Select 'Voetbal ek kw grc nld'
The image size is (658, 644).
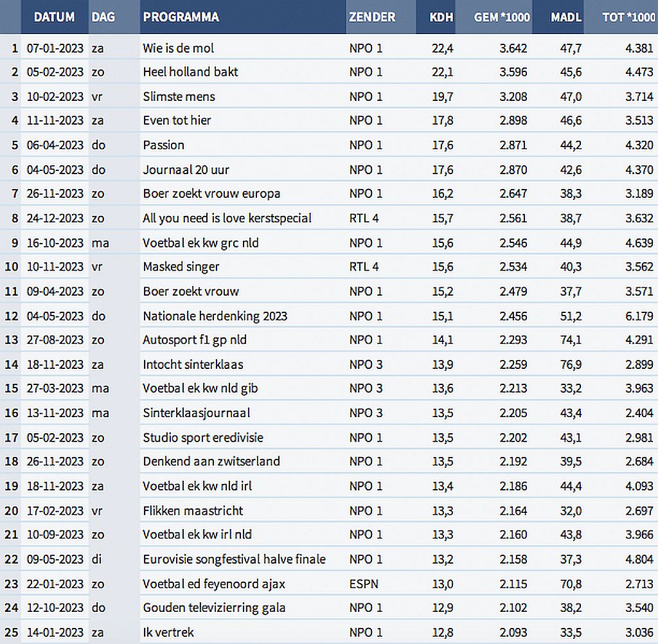pyautogui.click(x=200, y=243)
